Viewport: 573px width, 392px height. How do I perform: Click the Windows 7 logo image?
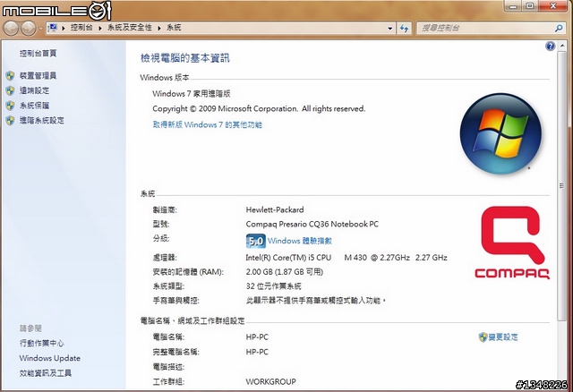500,133
